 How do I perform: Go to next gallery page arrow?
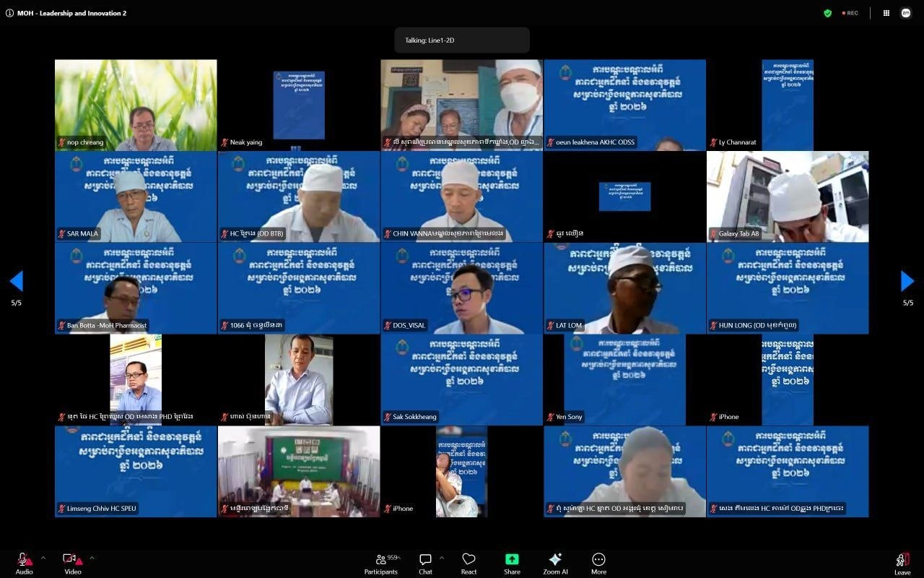(907, 281)
